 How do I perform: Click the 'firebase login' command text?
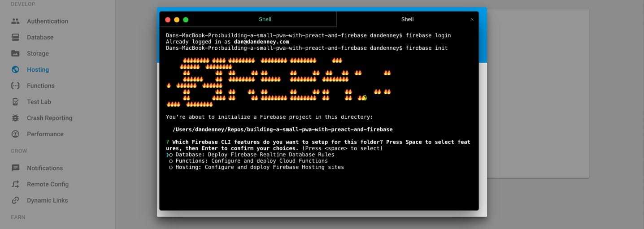(428, 35)
